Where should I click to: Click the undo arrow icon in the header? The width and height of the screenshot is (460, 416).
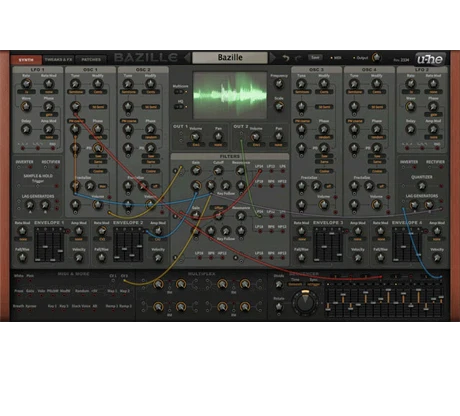coord(286,58)
